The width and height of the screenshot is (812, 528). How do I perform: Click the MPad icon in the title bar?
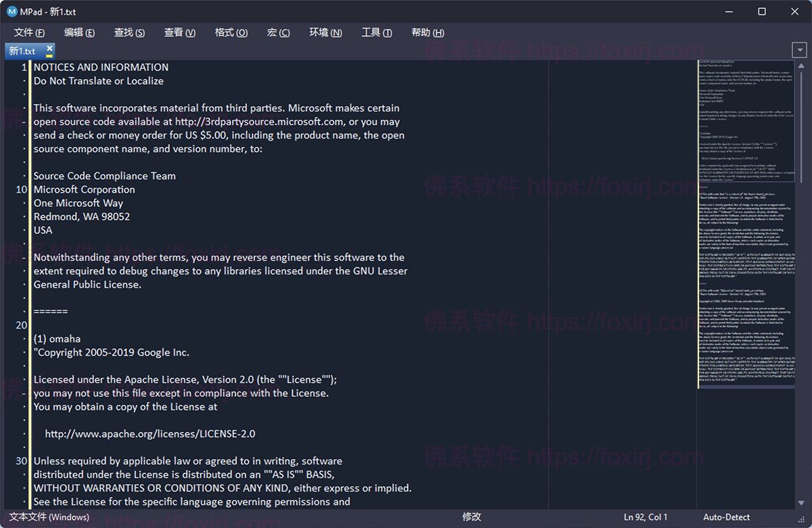pyautogui.click(x=11, y=11)
